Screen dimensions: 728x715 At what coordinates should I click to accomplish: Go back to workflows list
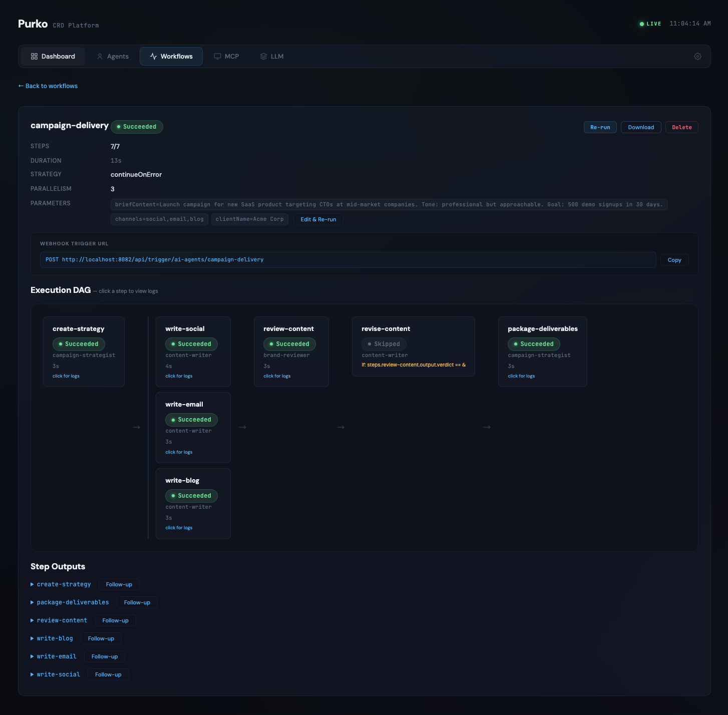coord(48,86)
